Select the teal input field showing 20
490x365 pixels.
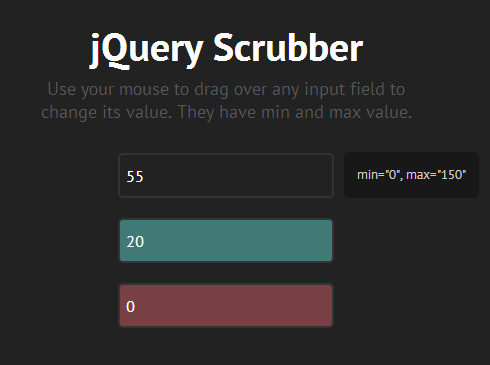coord(226,240)
